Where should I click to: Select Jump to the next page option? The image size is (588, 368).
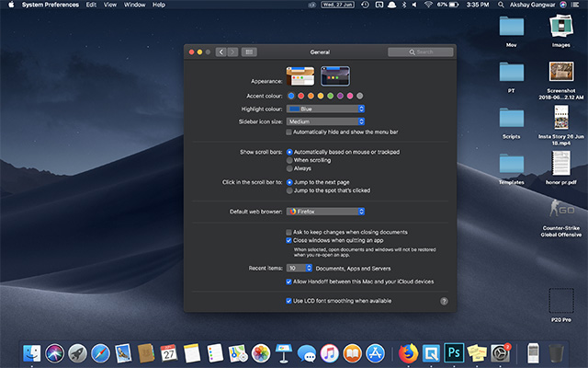[x=289, y=182]
